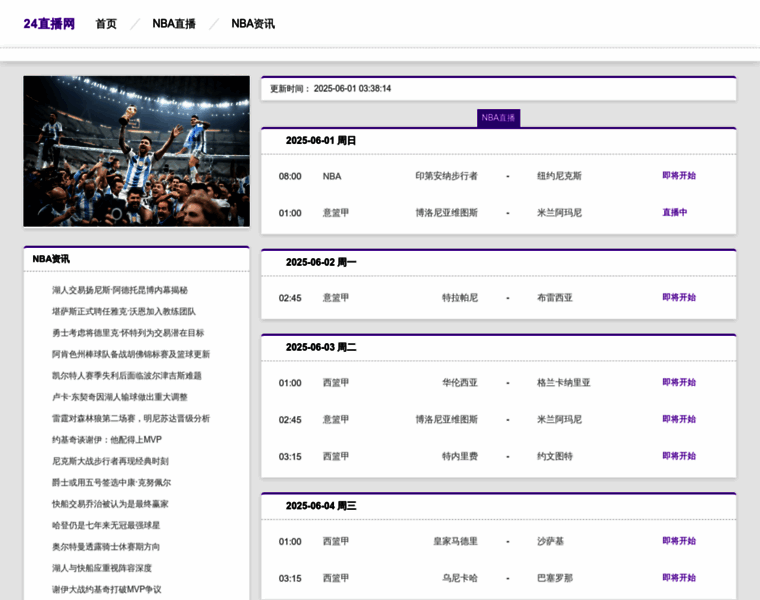Open news 勇士考虑将德里克·怀特列为交易潜在目标
The height and width of the screenshot is (600, 760).
(x=128, y=333)
